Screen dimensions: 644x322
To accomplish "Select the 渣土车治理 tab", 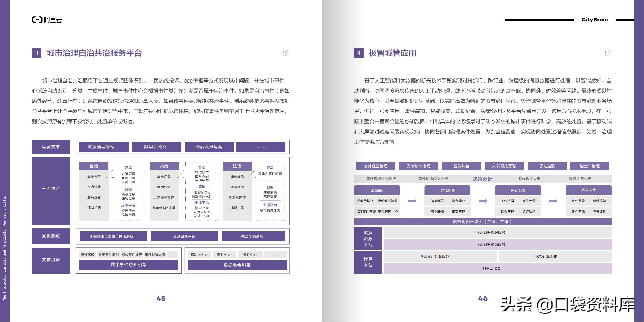I will (590, 166).
